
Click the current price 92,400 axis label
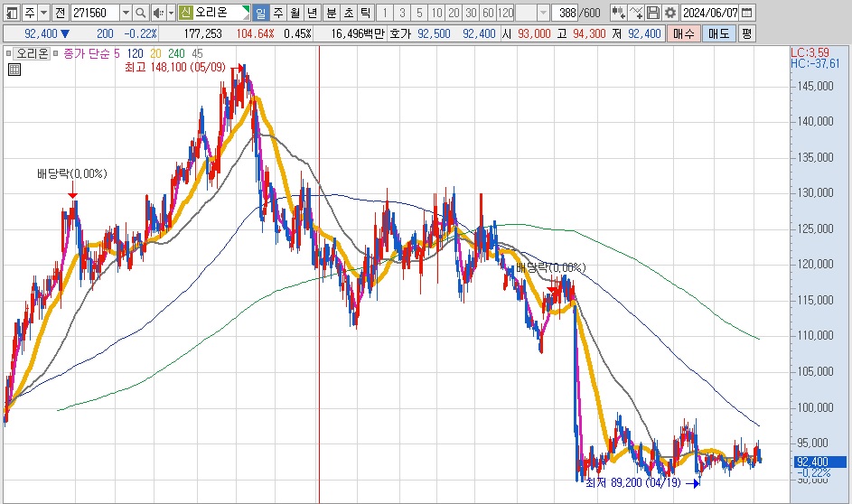[x=820, y=462]
